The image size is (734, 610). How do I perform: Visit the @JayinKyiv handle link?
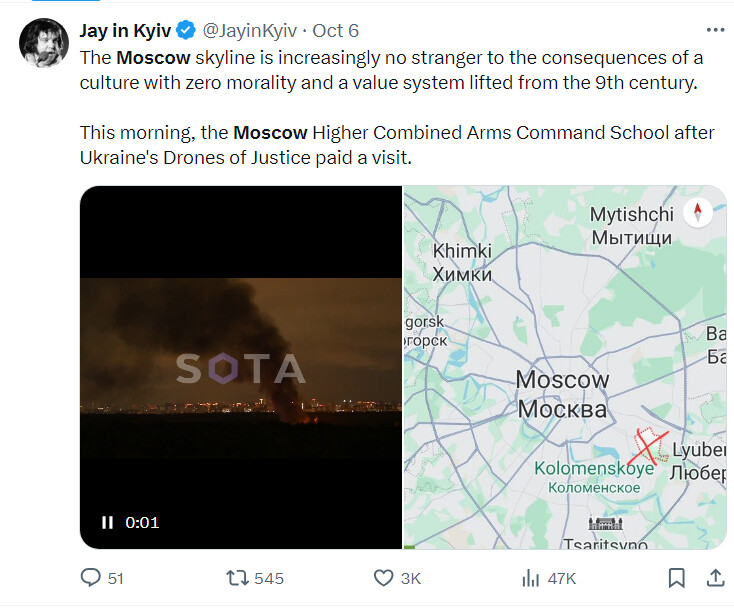(x=250, y=31)
